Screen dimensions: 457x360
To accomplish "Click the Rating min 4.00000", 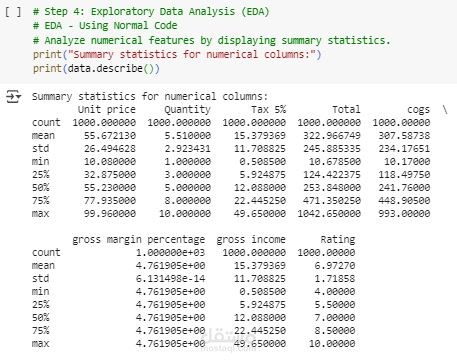I will point(335,292).
